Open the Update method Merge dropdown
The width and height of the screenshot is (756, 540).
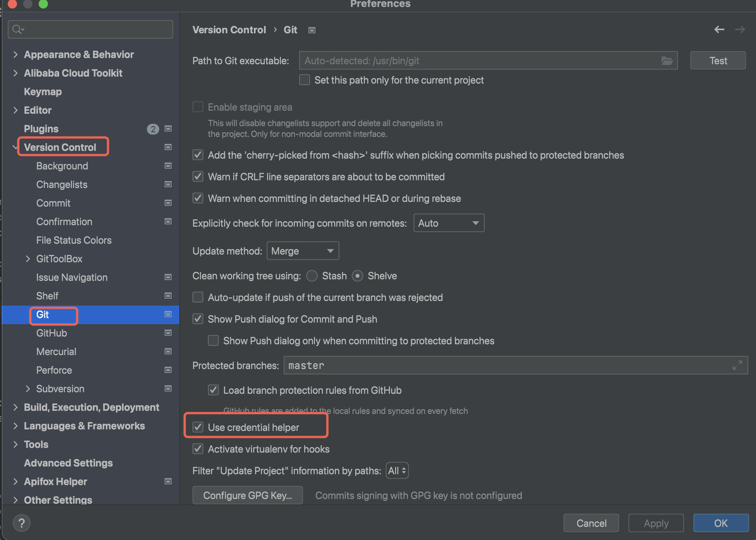point(303,251)
